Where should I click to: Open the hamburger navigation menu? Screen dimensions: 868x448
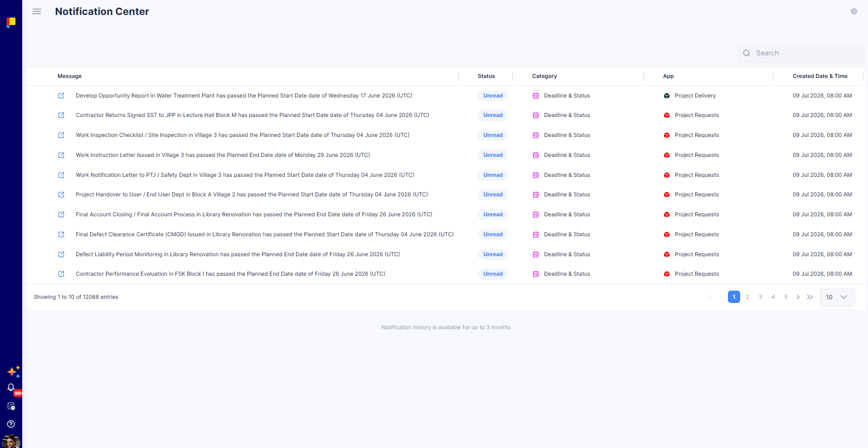[37, 11]
